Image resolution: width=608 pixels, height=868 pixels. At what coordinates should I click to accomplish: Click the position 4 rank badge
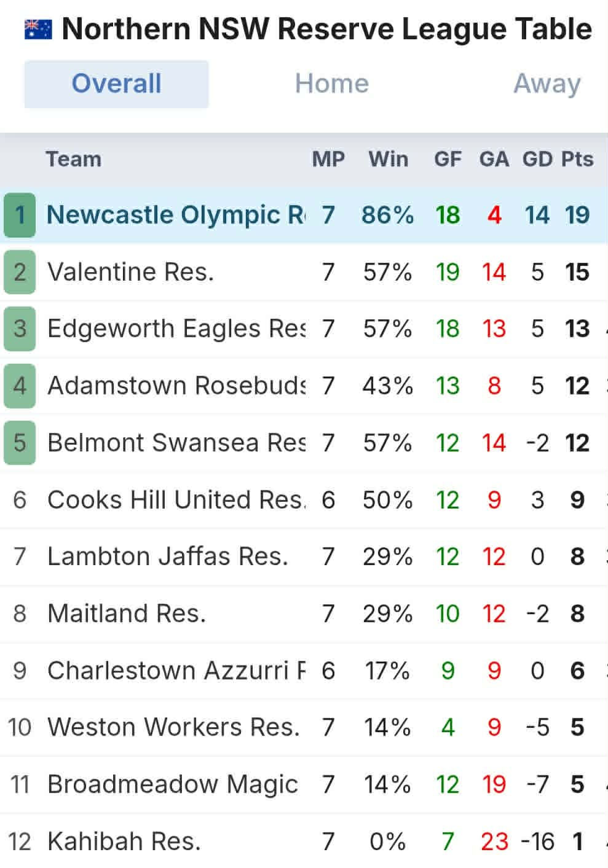click(x=20, y=386)
